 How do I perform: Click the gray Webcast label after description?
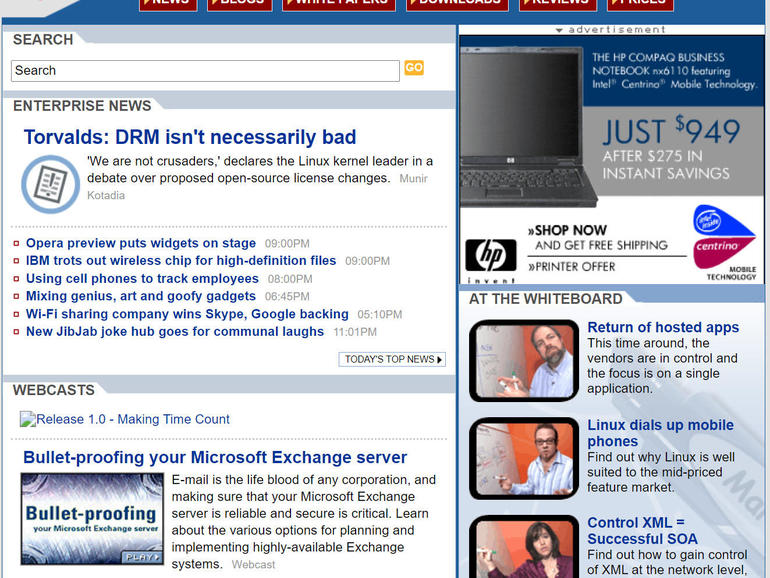[253, 565]
